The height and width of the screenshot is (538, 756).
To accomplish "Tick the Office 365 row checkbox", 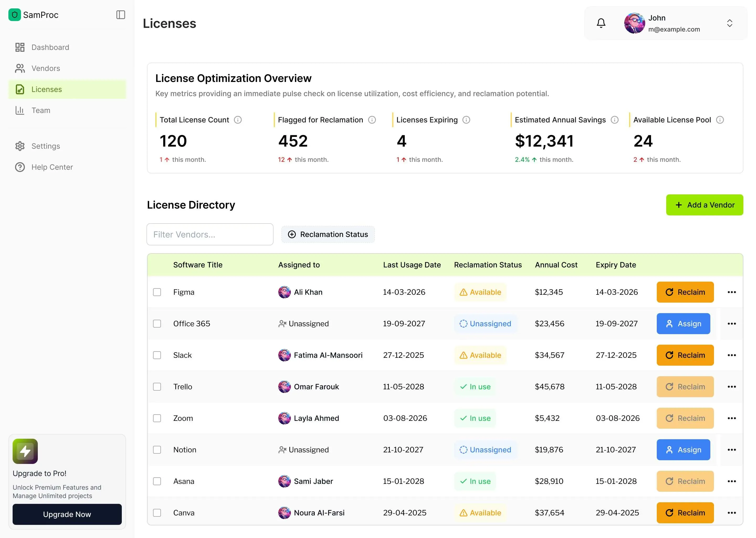I will point(157,324).
